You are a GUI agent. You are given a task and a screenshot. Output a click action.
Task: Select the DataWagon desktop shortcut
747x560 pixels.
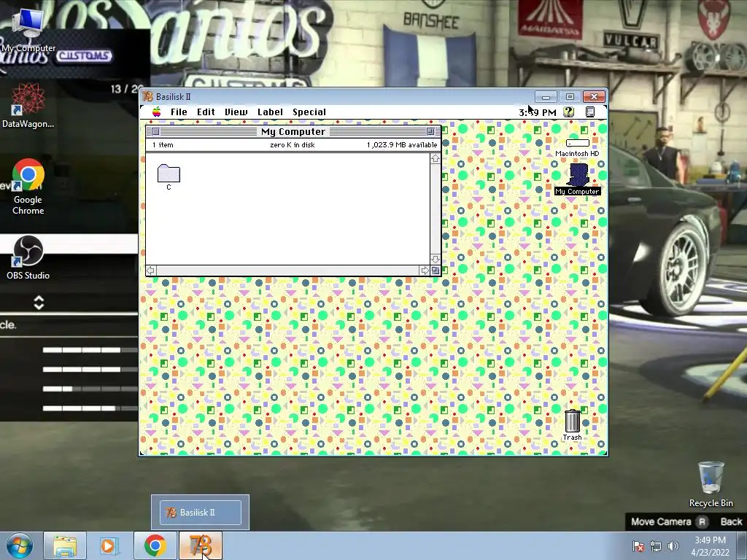(x=28, y=105)
